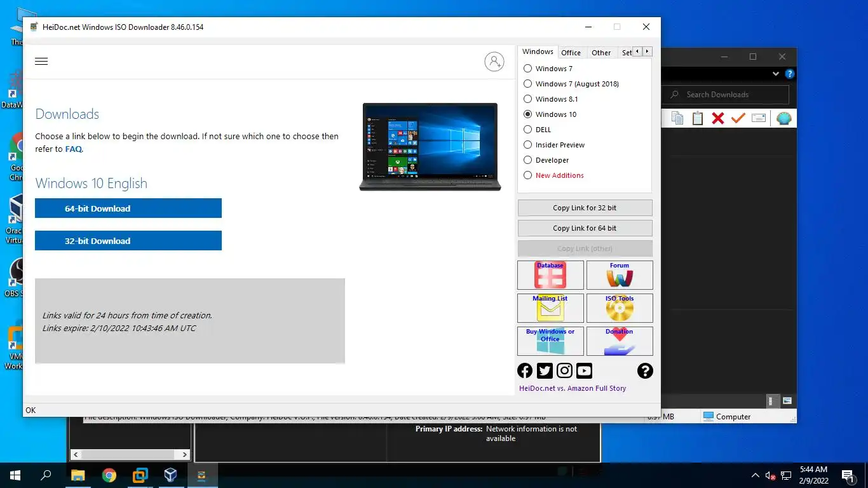Click the black question mark help icon
The image size is (868, 488).
click(645, 371)
